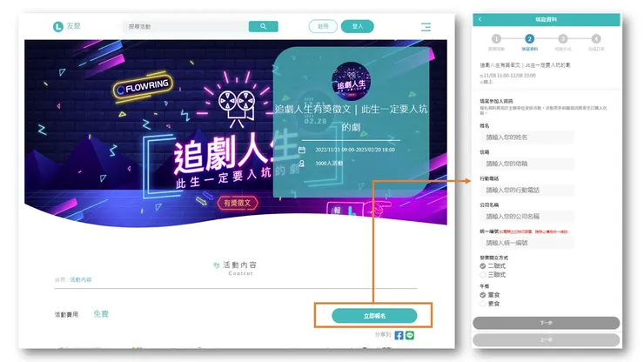644x362 pixels.
Task: Click step 4 circle in progress stepper
Action: [596, 38]
